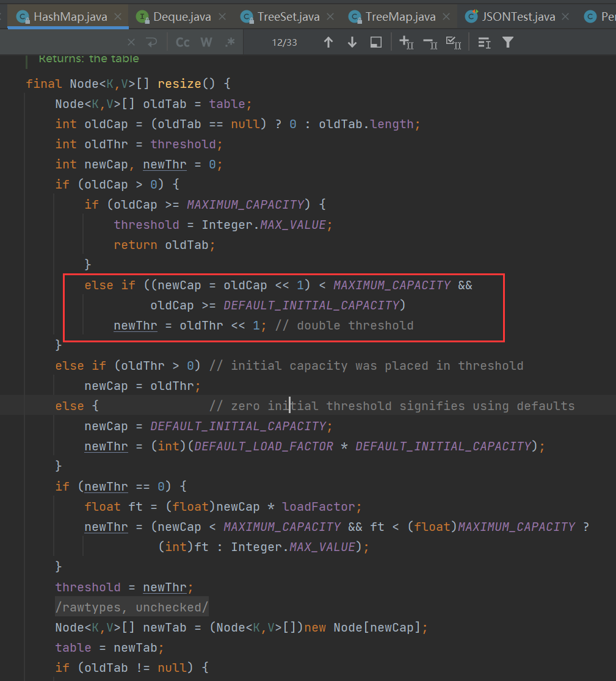616x681 pixels.
Task: Click 'int newCap, newThr = 0;' declaration
Action: [139, 165]
